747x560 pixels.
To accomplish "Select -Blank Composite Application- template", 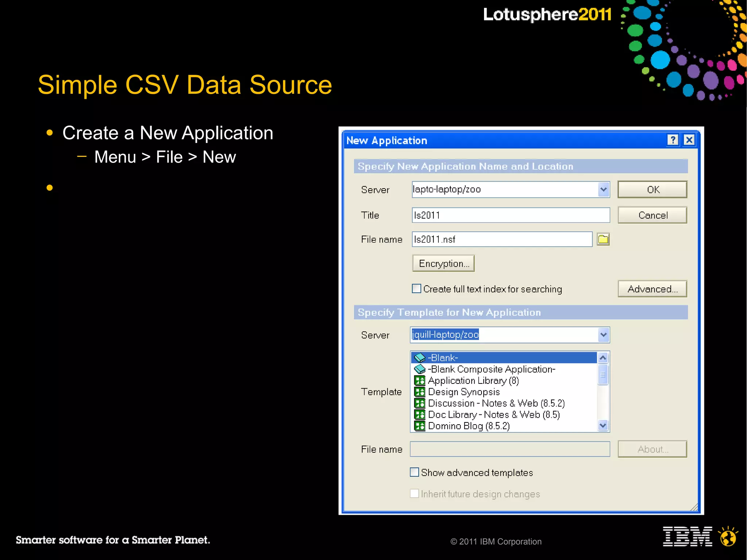I will pos(504,369).
